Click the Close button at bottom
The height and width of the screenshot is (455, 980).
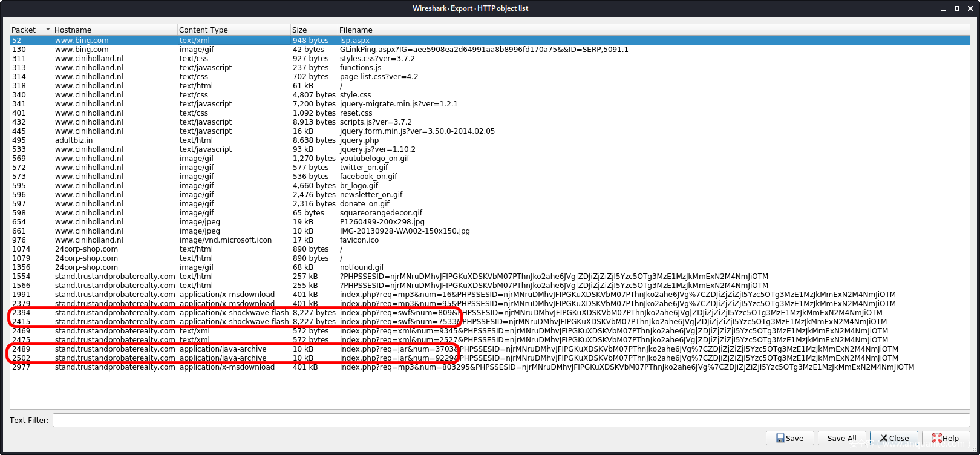893,438
